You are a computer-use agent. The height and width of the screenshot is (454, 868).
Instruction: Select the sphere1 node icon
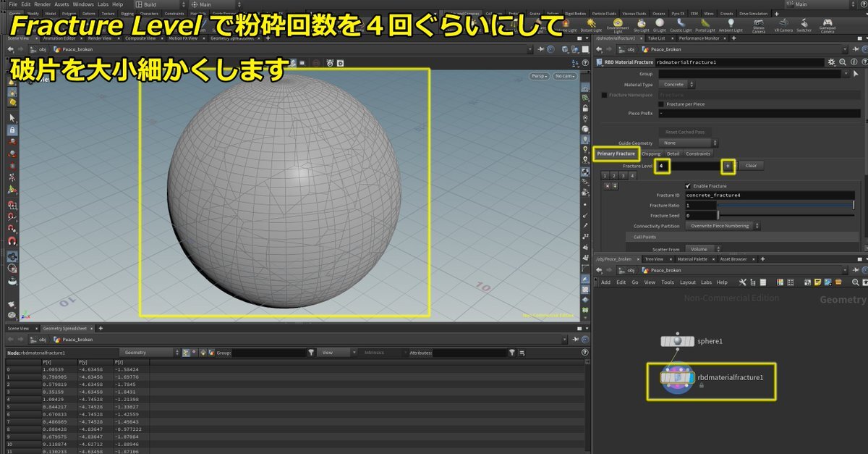click(x=676, y=341)
